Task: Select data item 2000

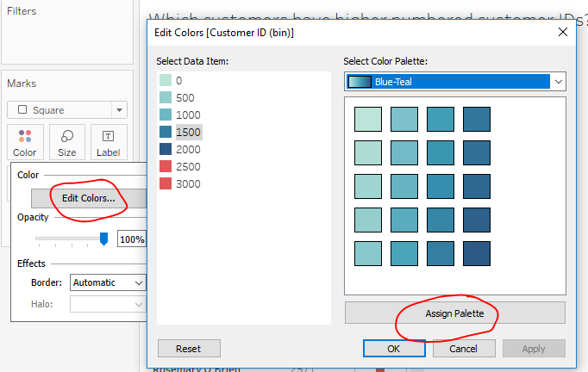Action: pos(180,150)
